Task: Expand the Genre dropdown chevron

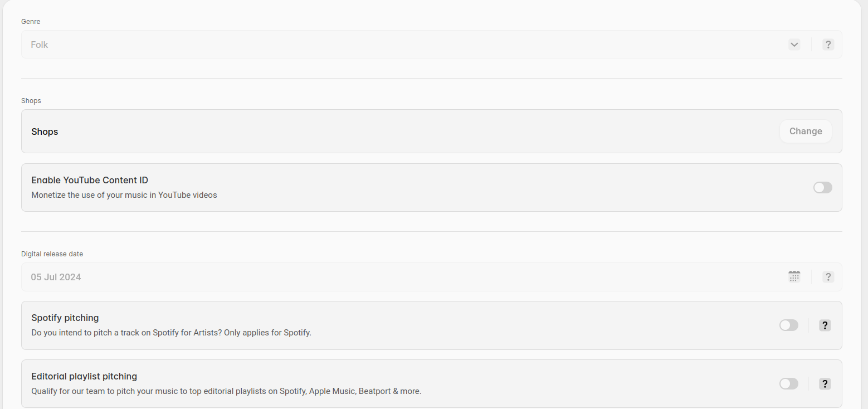Action: (794, 45)
